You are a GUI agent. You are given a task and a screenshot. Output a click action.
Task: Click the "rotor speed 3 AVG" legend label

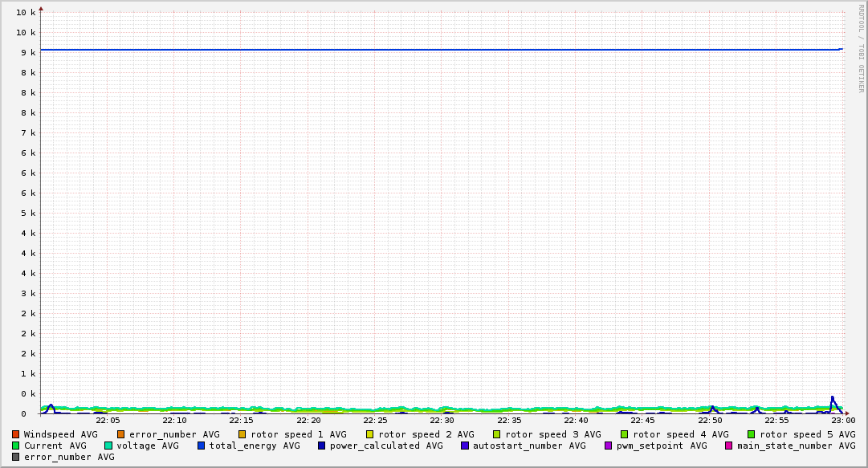click(553, 434)
